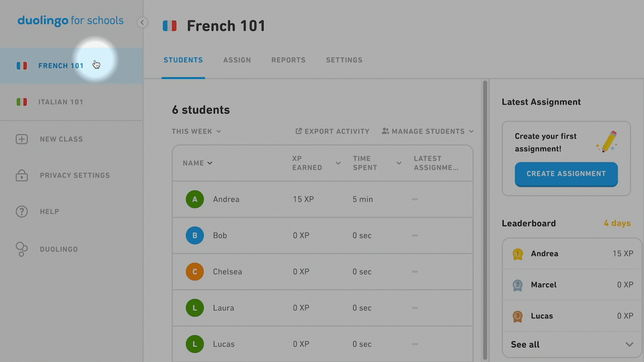Open the Duolingo bubbles icon in sidebar
Image resolution: width=644 pixels, height=362 pixels.
(22, 249)
